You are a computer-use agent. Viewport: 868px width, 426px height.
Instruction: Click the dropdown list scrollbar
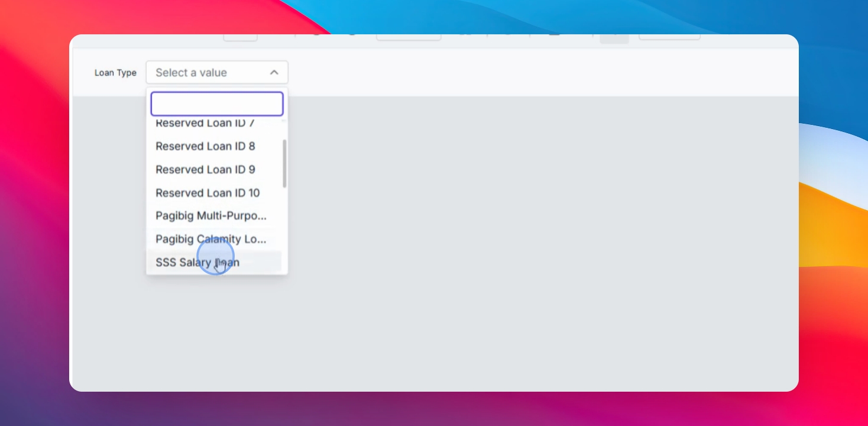(x=285, y=164)
